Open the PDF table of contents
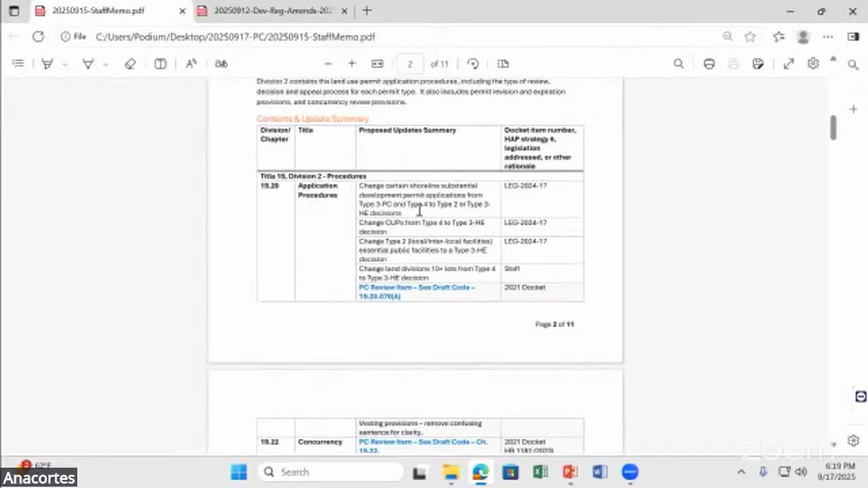Viewport: 868px width, 488px height. 18,64
